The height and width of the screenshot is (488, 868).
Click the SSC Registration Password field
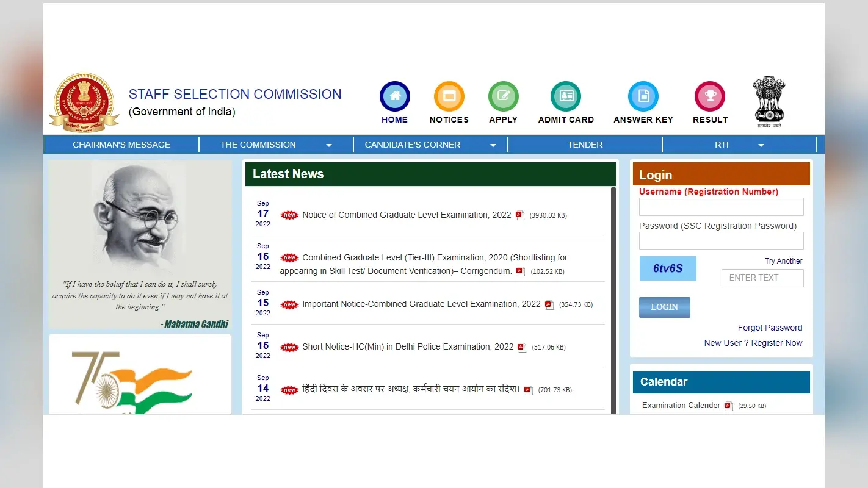[x=722, y=241]
